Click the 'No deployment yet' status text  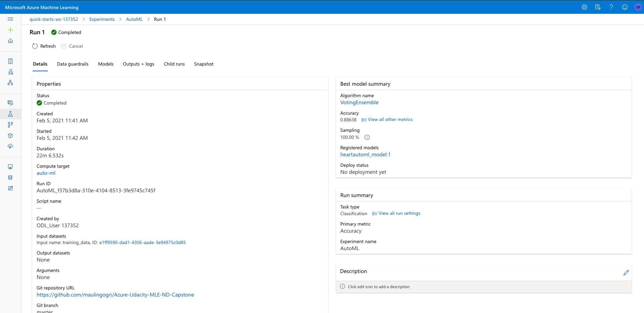pyautogui.click(x=363, y=172)
